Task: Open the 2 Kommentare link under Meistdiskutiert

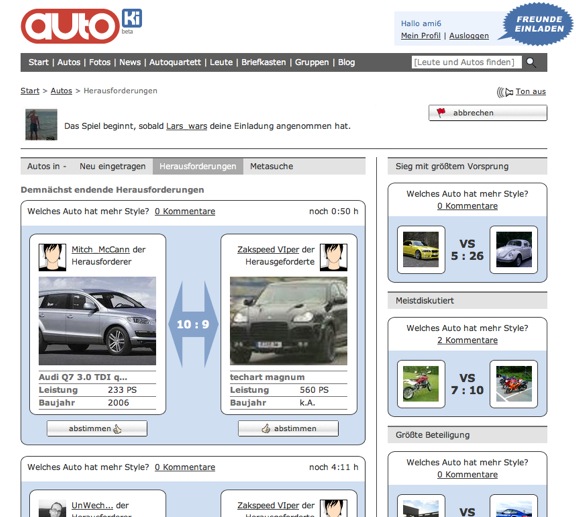Action: (x=467, y=340)
